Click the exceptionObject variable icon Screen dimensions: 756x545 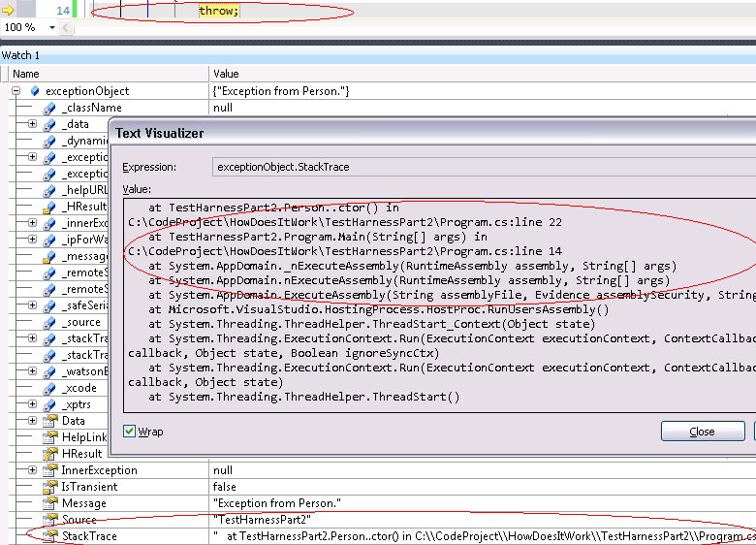click(35, 91)
